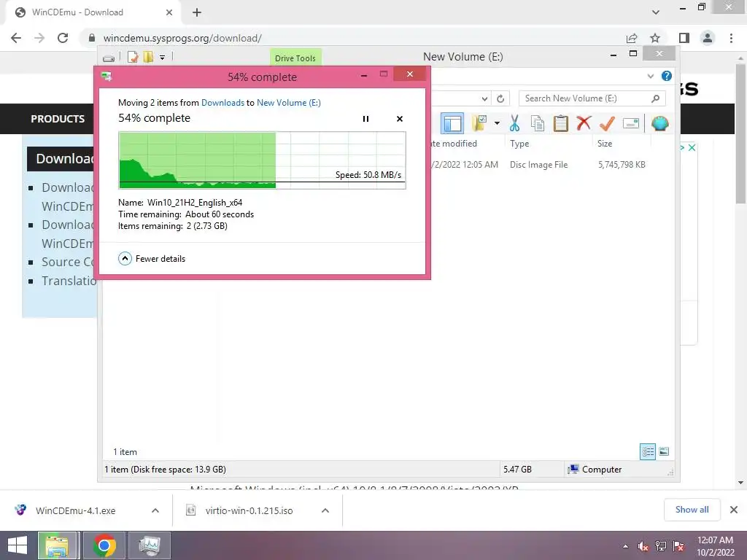Open a new Chrome tab
747x560 pixels.
tap(197, 12)
